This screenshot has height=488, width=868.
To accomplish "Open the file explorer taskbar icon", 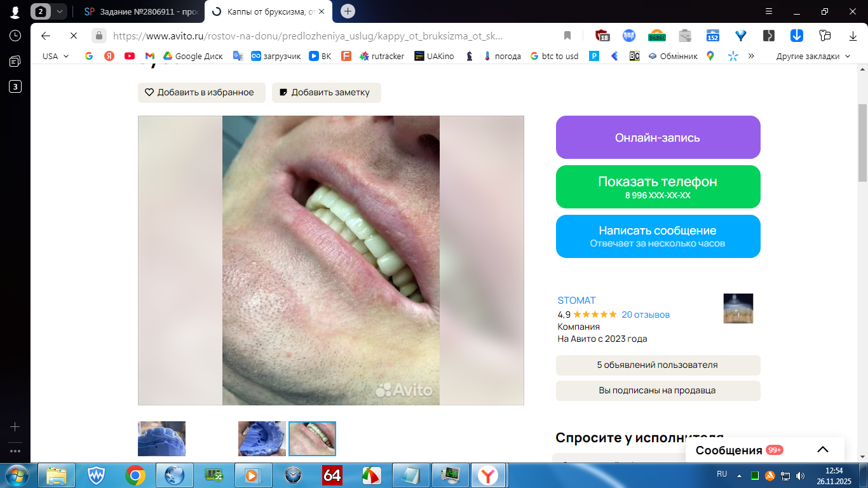I will [57, 475].
